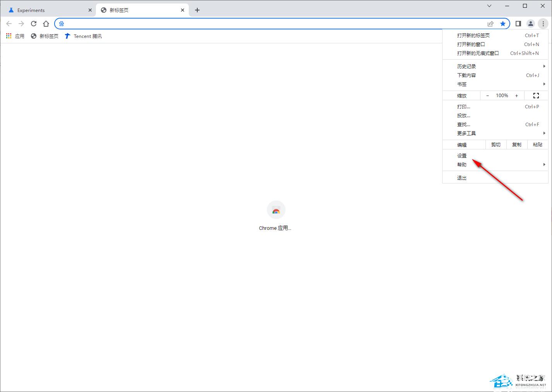
Task: Select 打开新的标签页 menu item
Action: (495, 35)
